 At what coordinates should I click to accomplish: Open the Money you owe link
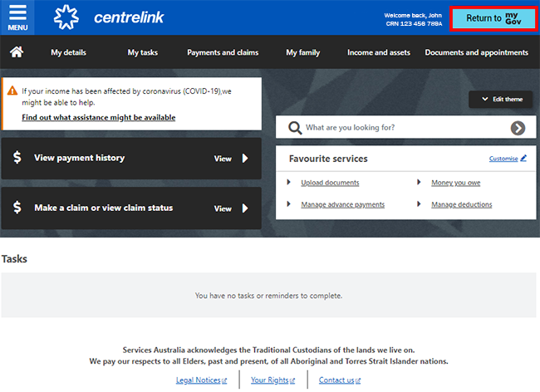(455, 183)
